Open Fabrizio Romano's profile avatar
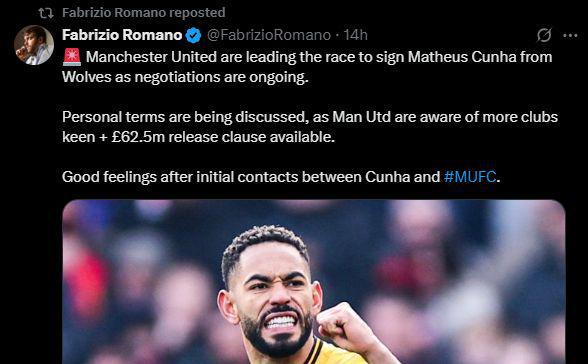 (x=34, y=45)
